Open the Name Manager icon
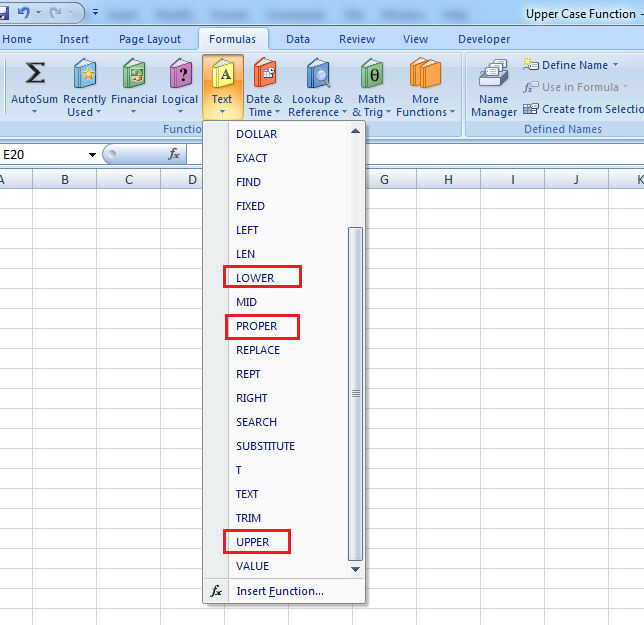 click(493, 73)
